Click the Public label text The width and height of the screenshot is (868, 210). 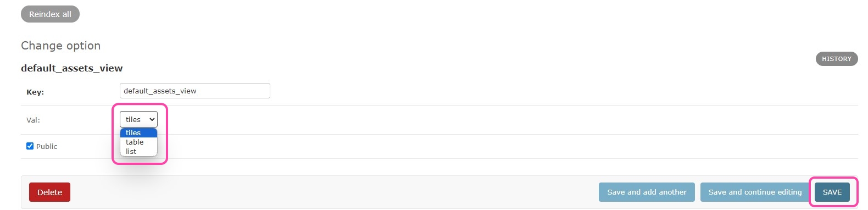point(47,146)
